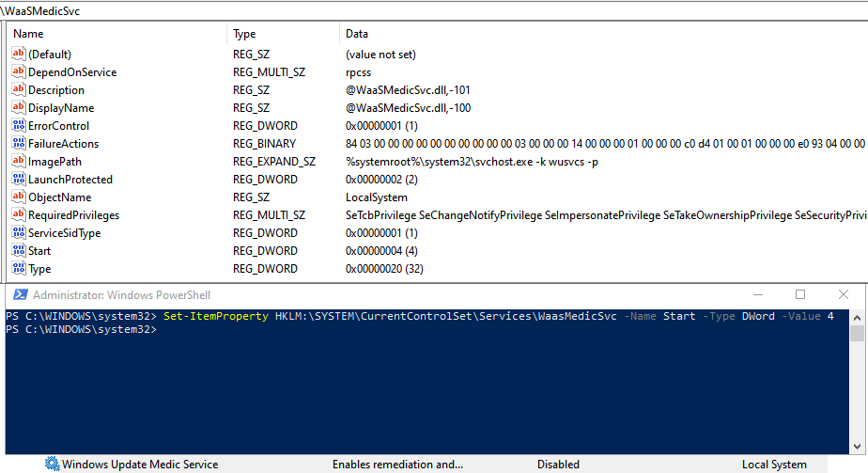The height and width of the screenshot is (473, 868).
Task: Select the DependOnService value icon
Action: tap(18, 72)
